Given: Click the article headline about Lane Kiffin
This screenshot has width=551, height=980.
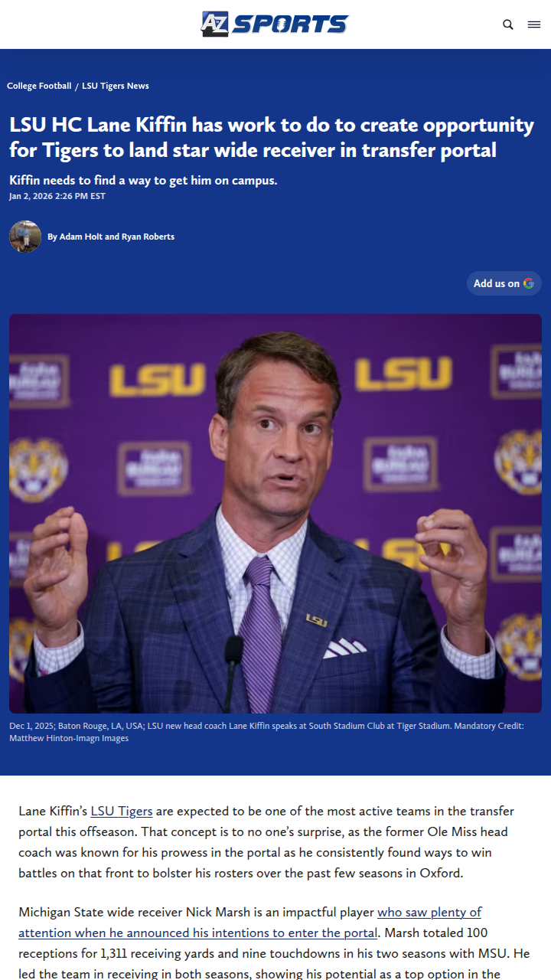Looking at the screenshot, I should [272, 137].
